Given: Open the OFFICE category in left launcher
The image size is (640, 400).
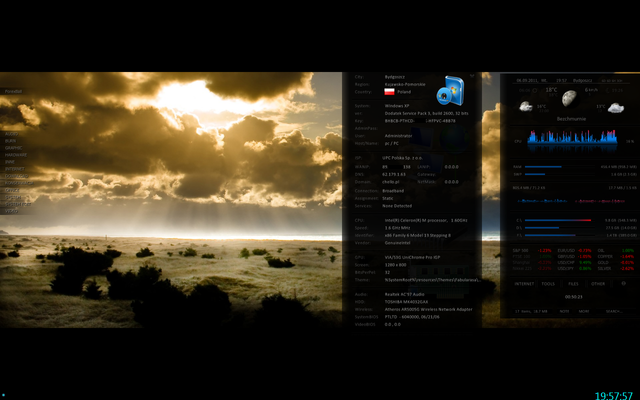Looking at the screenshot, I should pyautogui.click(x=12, y=190).
